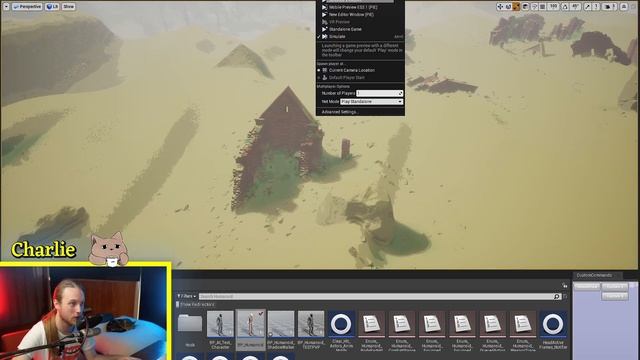Viewport: 640px width, 360px height.
Task: Open the grid snap size value
Action: 553,7
